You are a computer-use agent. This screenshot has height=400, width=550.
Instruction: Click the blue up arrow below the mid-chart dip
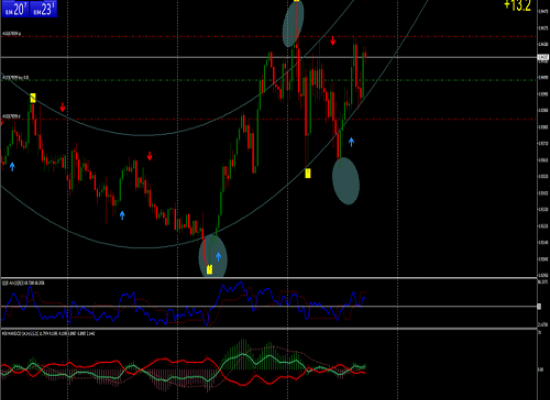(122, 215)
